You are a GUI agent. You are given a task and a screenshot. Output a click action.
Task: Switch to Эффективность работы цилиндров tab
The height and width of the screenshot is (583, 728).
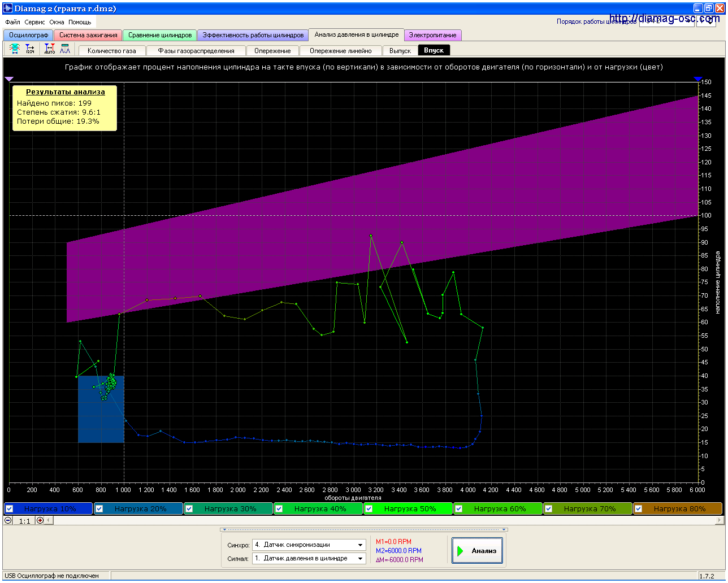253,35
